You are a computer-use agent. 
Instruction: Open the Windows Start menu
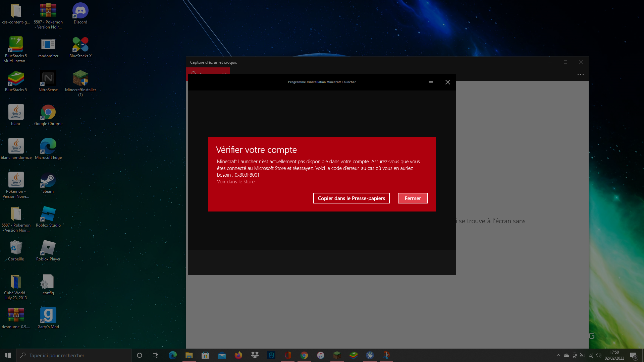(8, 355)
